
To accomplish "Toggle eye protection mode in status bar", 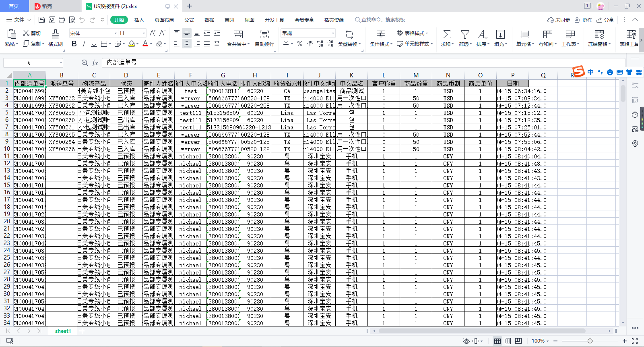I will [x=466, y=341].
